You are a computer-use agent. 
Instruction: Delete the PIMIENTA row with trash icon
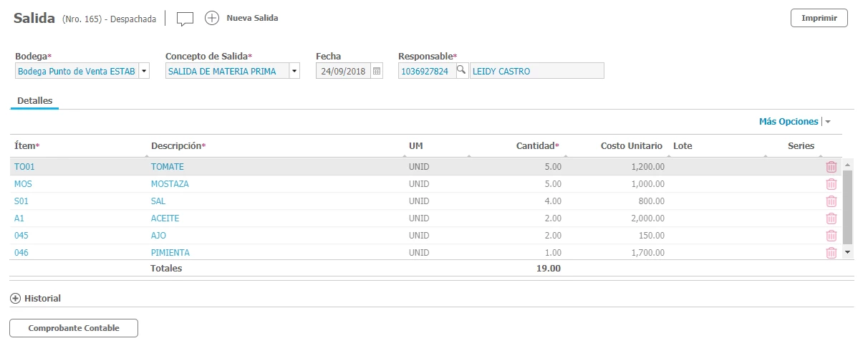[x=831, y=253]
